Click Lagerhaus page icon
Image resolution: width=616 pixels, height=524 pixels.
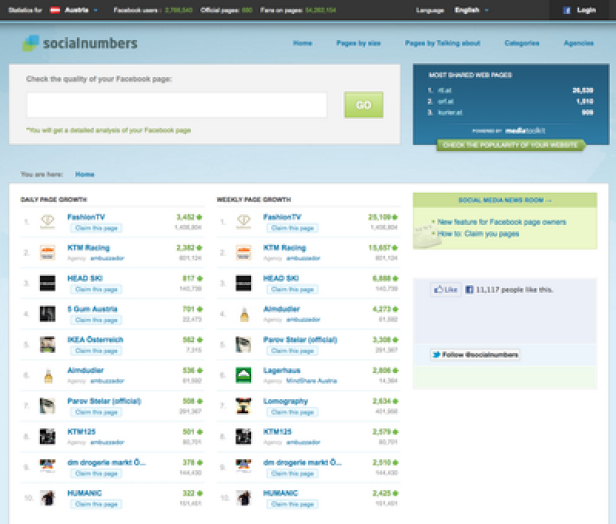tap(244, 376)
